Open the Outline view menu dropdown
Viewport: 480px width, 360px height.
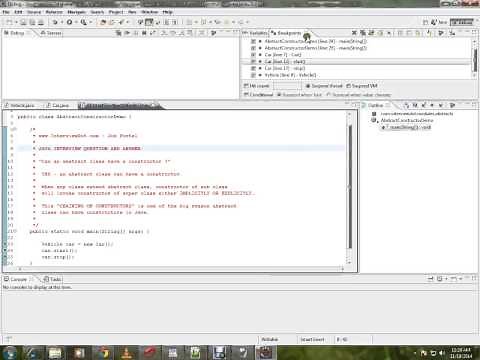pyautogui.click(x=452, y=105)
